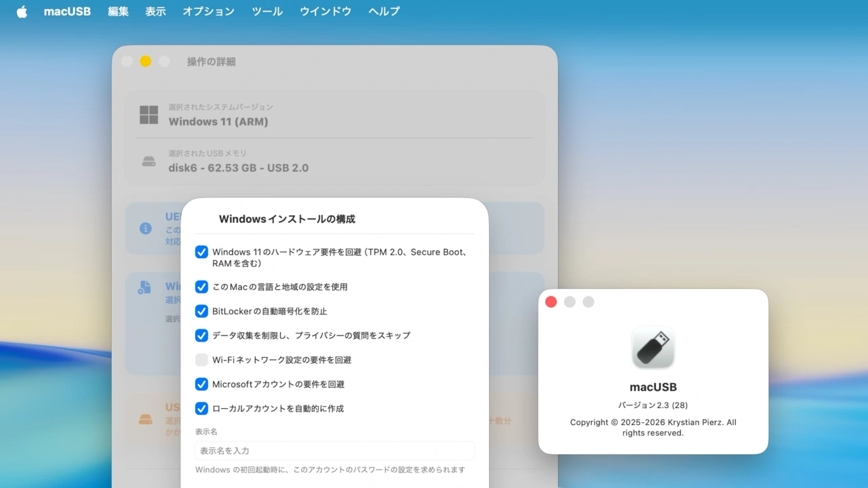
Task: Toggle BitLockerの自動暗号化を防止 checkbox
Action: pos(201,311)
